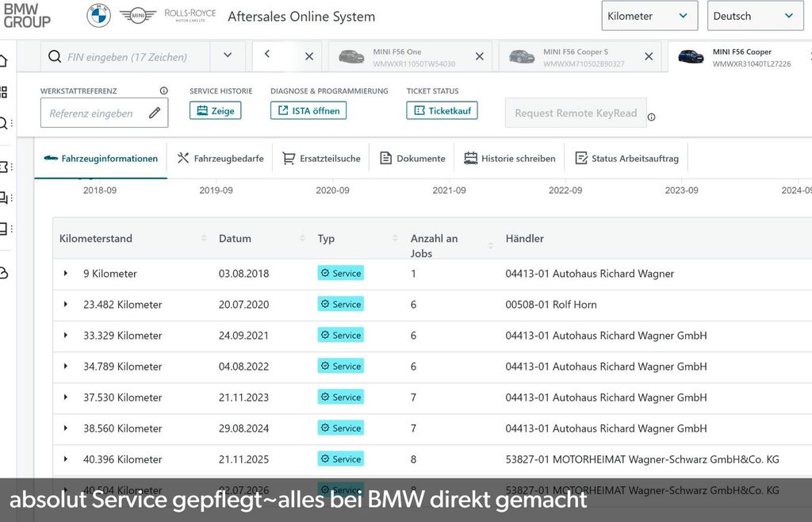Close the MINI F56 One tab
The height and width of the screenshot is (522, 812).
point(480,56)
